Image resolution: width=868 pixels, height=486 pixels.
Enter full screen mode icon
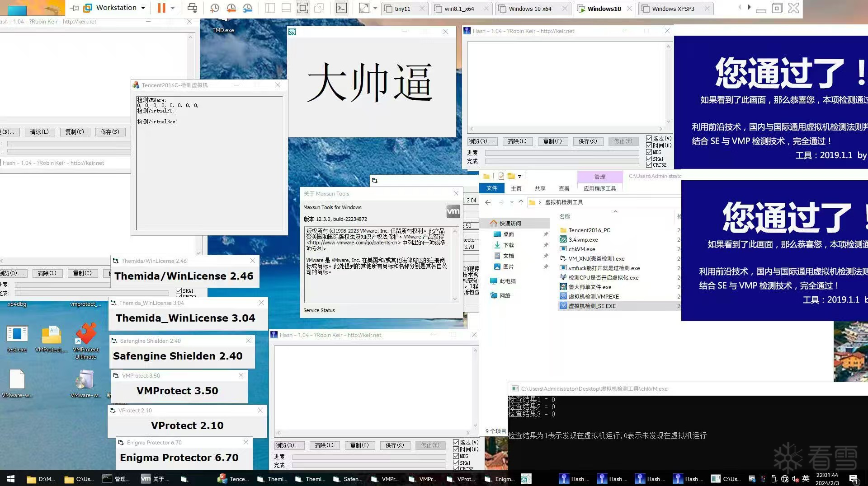pyautogui.click(x=302, y=8)
